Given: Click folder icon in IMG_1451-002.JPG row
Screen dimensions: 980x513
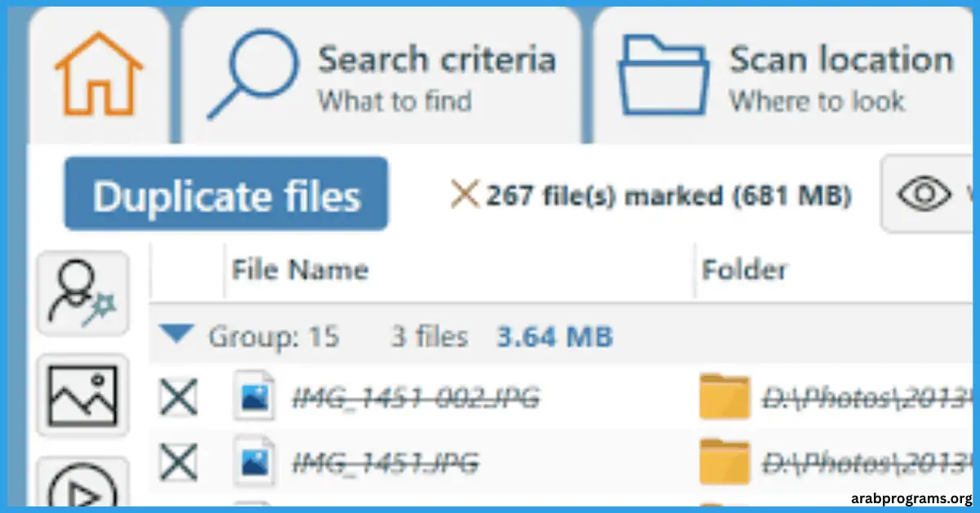Looking at the screenshot, I should [725, 396].
